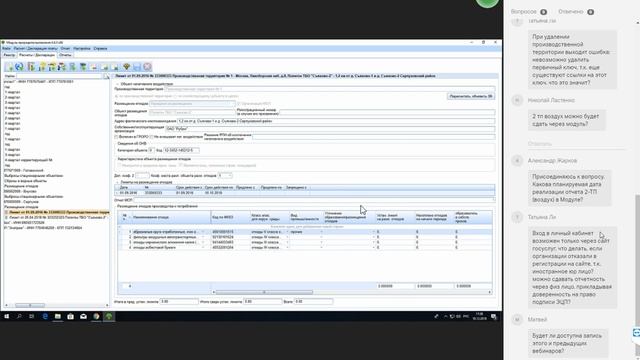
Task: Click the waste table's horizontal scrollbar thumb
Action: tap(264, 292)
